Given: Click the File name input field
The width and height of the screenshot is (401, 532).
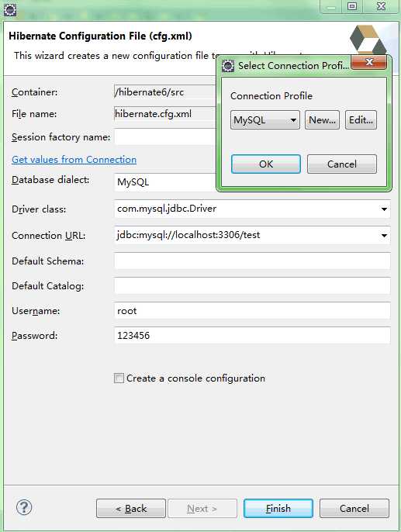Looking at the screenshot, I should pos(165,114).
